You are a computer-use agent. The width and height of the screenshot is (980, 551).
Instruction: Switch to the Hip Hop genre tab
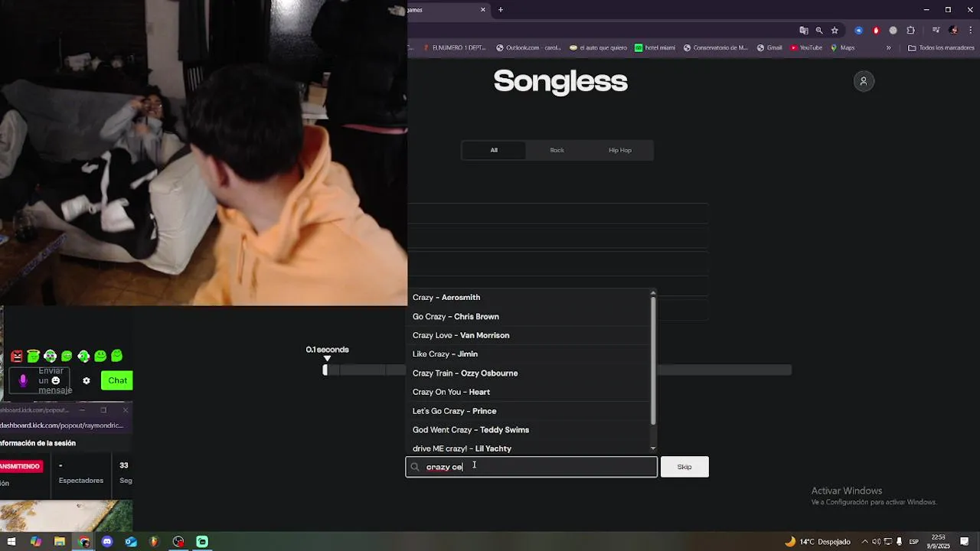click(620, 150)
